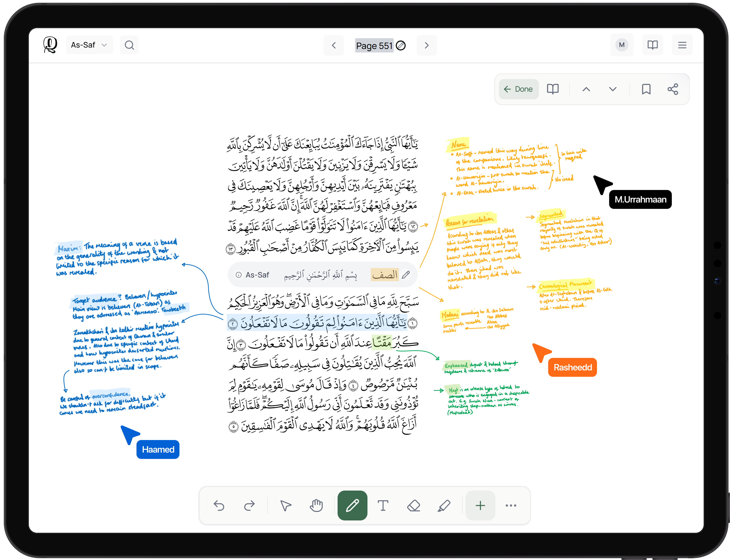This screenshot has height=560, width=730.
Task: Share the page with share icon
Action: point(673,89)
